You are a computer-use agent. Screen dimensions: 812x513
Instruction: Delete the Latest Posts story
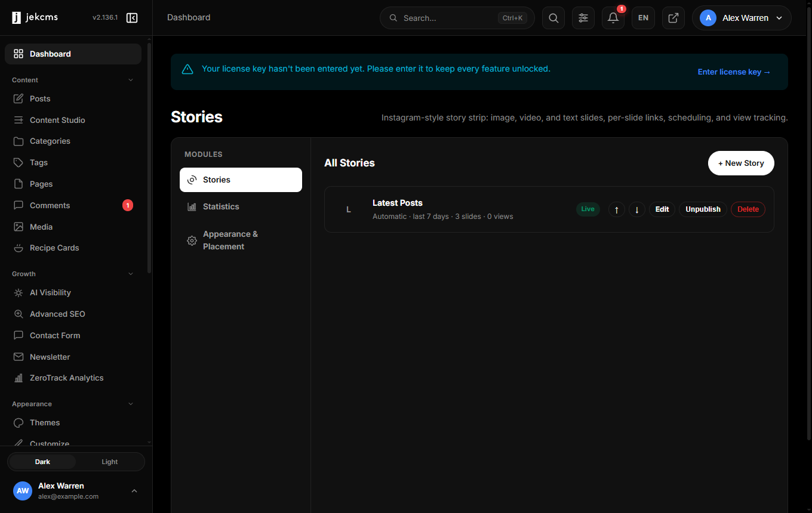coord(748,209)
